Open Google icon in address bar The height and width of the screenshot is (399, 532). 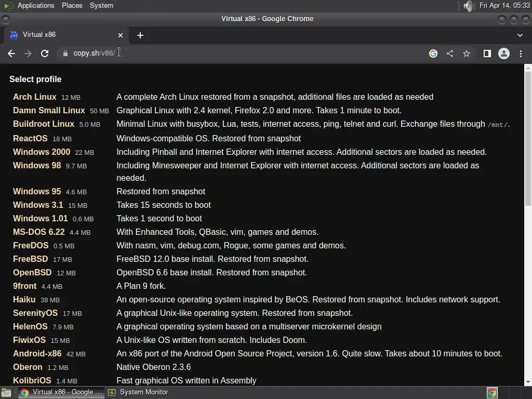(433, 54)
